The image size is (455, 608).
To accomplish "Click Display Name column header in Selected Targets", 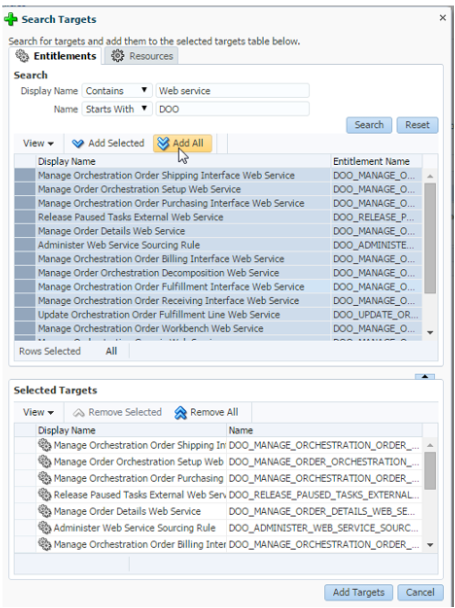I will point(131,430).
